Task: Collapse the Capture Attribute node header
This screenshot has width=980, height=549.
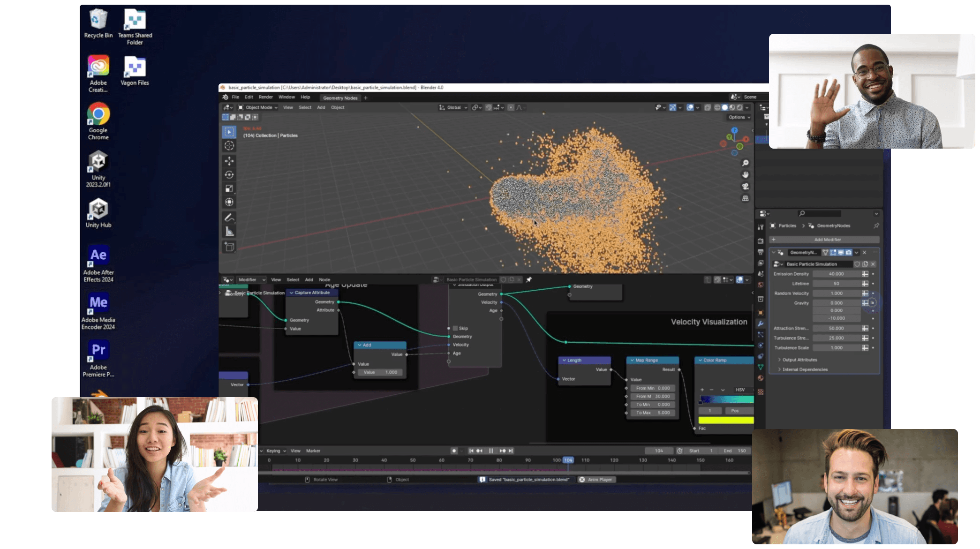Action: [293, 293]
